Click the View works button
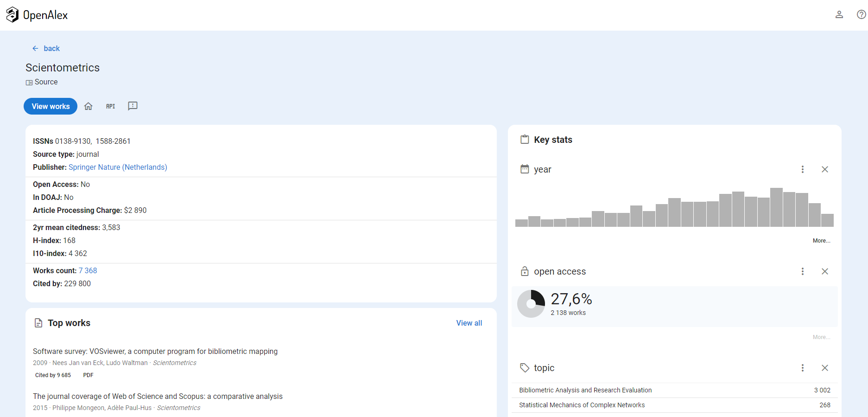 click(x=51, y=106)
